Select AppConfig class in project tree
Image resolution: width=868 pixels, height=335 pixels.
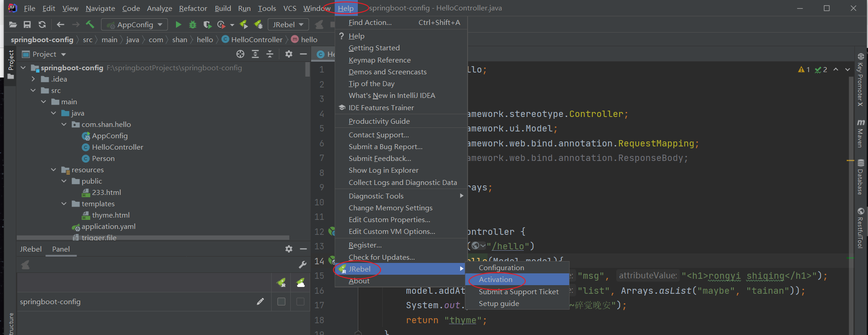pos(105,136)
